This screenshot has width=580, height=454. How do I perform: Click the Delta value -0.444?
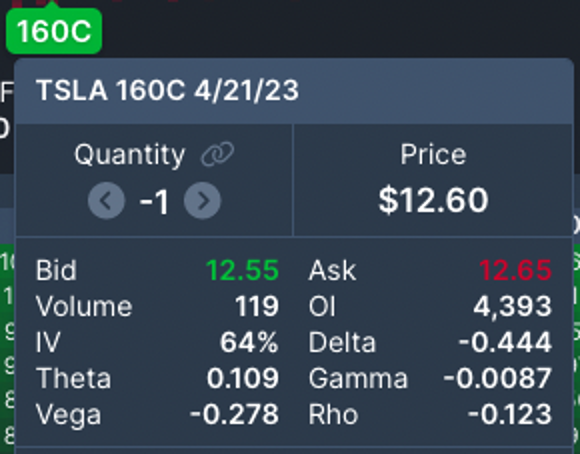(x=505, y=342)
